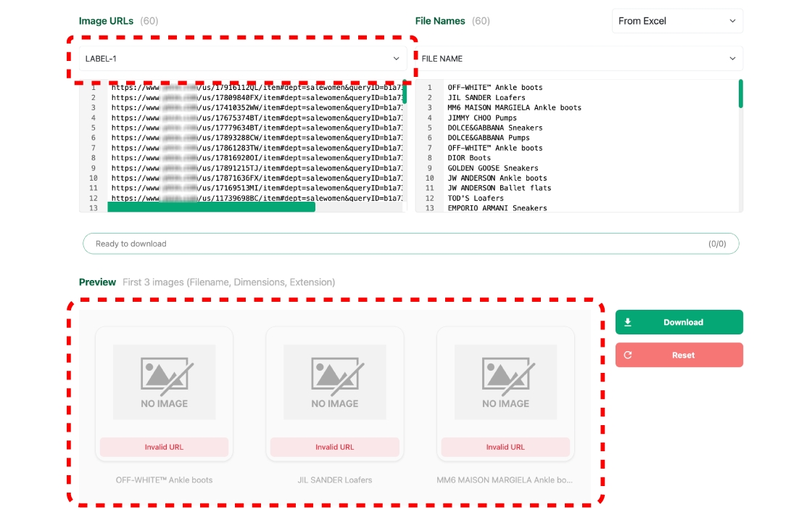Click the reset circular arrow icon

tap(628, 355)
